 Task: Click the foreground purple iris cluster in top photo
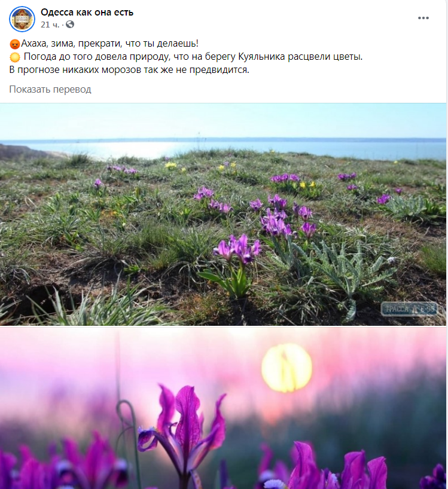coord(238,248)
